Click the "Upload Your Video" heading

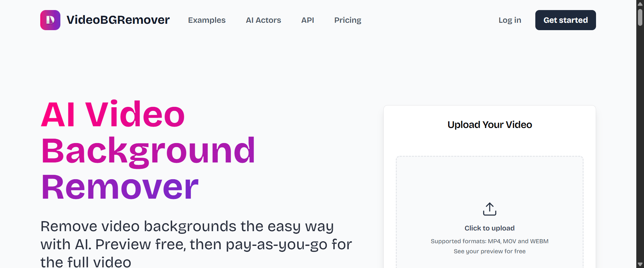pos(489,125)
